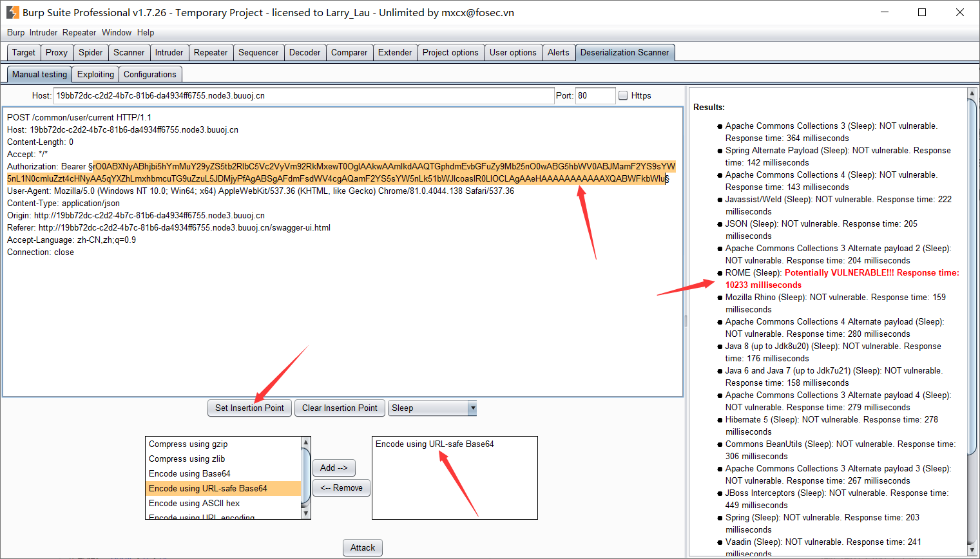Focus the Host input field
Viewport: 980px width, 559px height.
[303, 95]
